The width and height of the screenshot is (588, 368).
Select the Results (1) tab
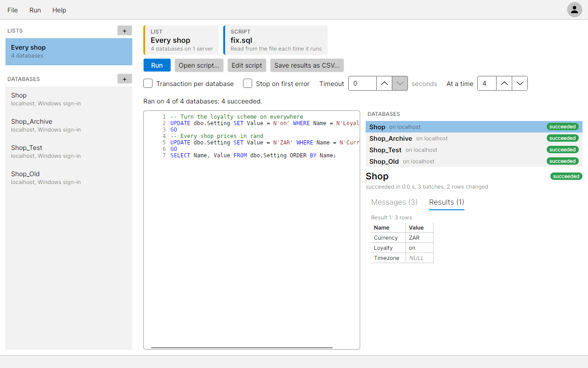click(x=447, y=202)
